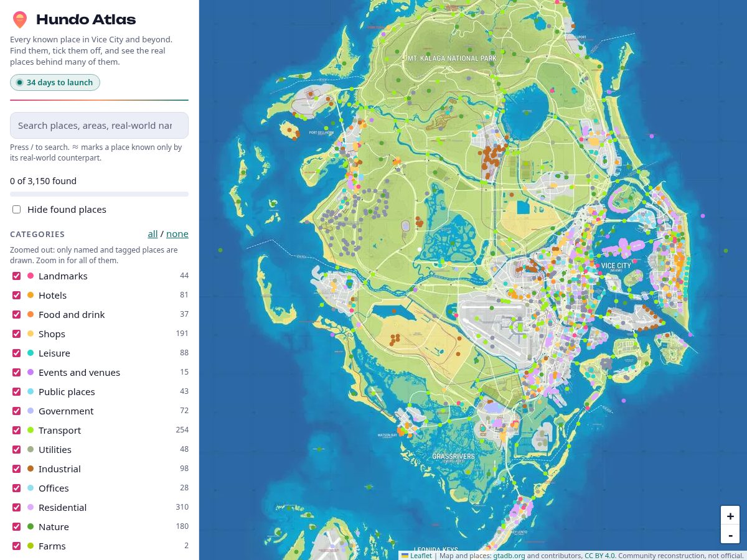Uncheck the Hotels category checkbox
This screenshot has width=747, height=560.
(17, 296)
